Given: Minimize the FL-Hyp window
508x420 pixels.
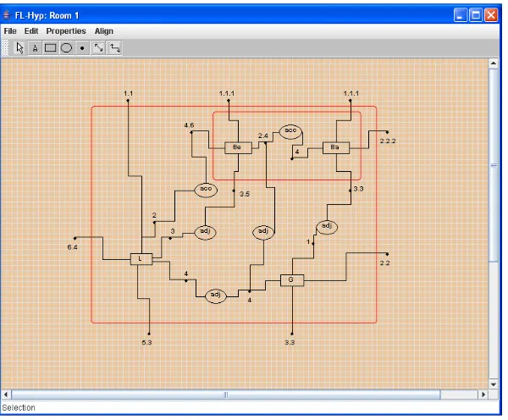Looking at the screenshot, I should [x=461, y=15].
